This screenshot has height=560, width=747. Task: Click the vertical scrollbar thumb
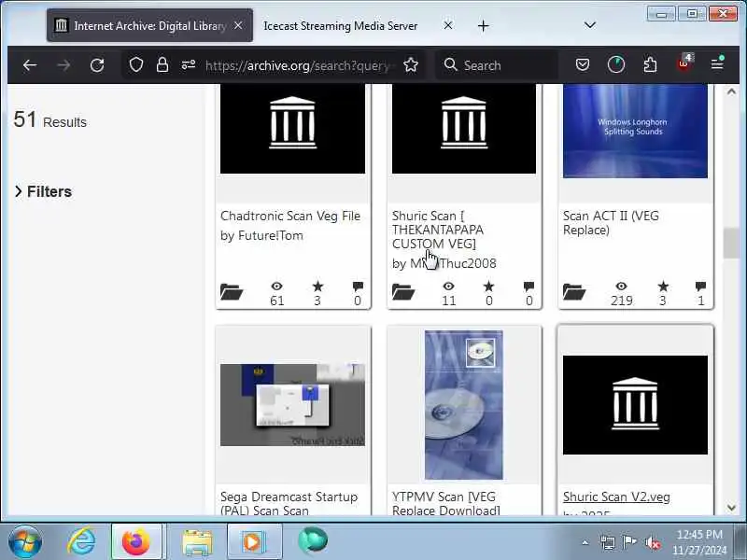point(731,244)
